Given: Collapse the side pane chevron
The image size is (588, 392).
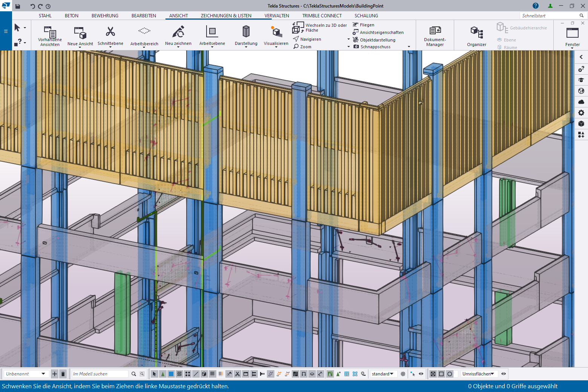Looking at the screenshot, I should coord(581,57).
